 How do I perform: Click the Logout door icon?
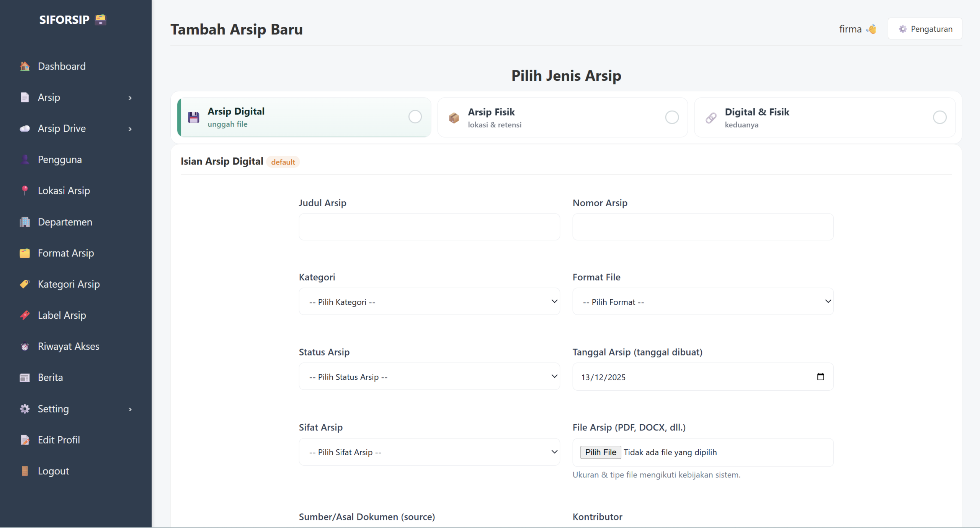tap(25, 471)
